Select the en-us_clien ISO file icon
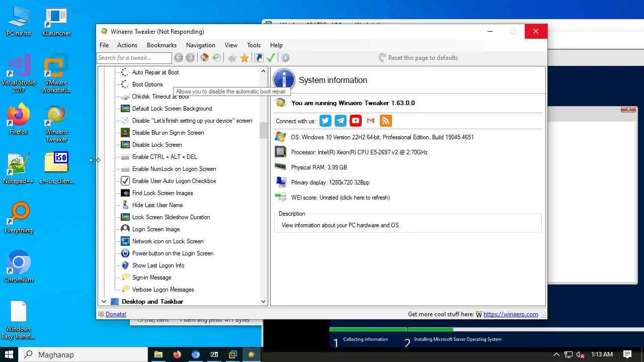Image resolution: width=644 pixels, height=362 pixels. tap(56, 169)
